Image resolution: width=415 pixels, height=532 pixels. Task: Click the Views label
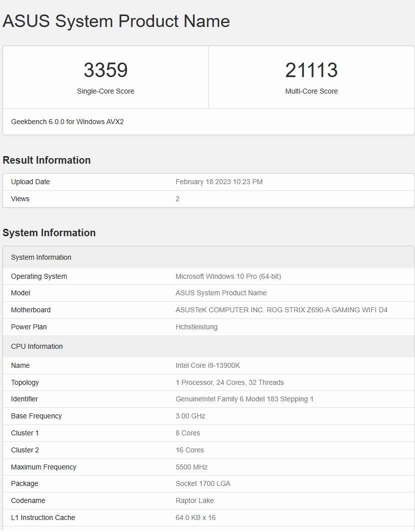20,199
